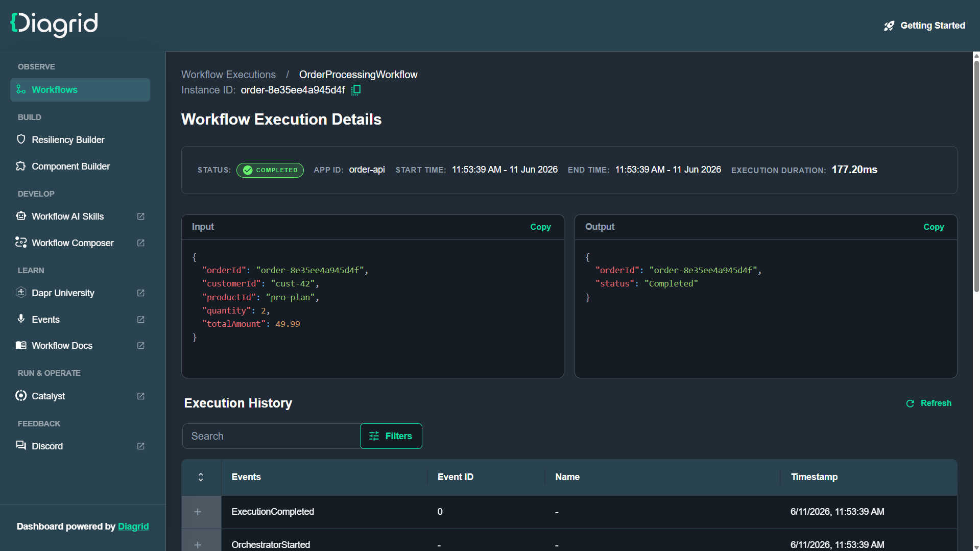The height and width of the screenshot is (551, 980).
Task: Go to Workflow Executions breadcrumb
Action: coord(228,75)
